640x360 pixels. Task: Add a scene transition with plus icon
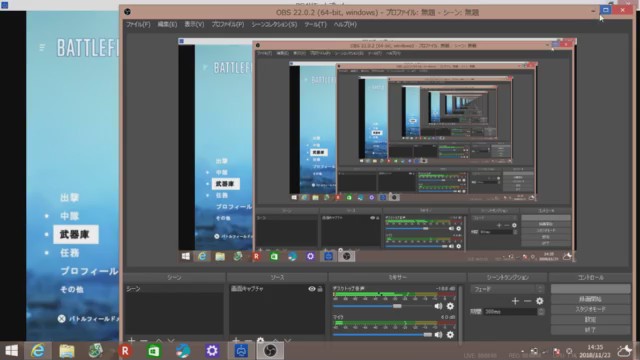click(515, 301)
